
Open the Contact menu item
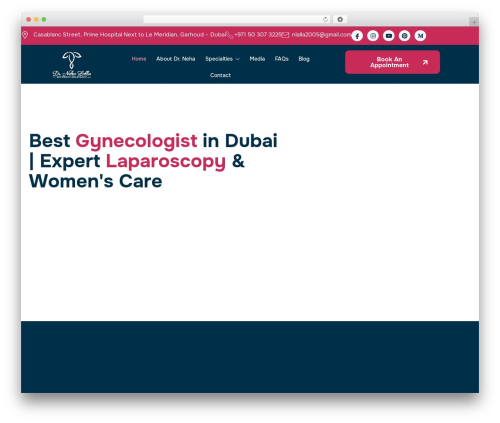pos(220,75)
